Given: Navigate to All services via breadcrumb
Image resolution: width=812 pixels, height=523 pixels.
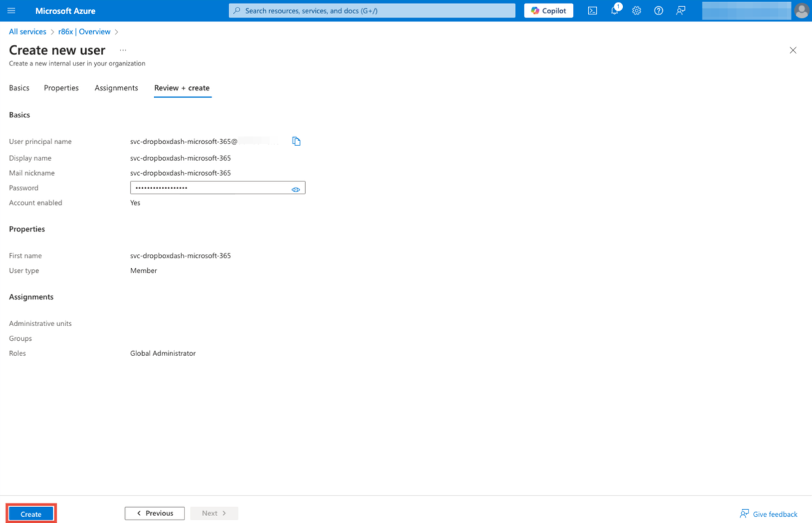Looking at the screenshot, I should click(x=27, y=31).
